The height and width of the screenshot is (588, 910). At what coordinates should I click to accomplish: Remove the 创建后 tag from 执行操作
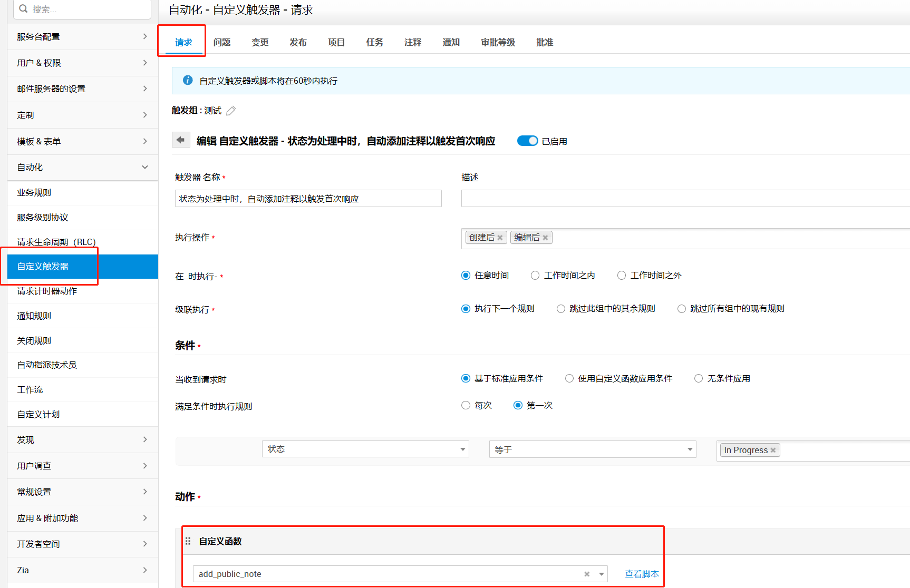(x=500, y=238)
